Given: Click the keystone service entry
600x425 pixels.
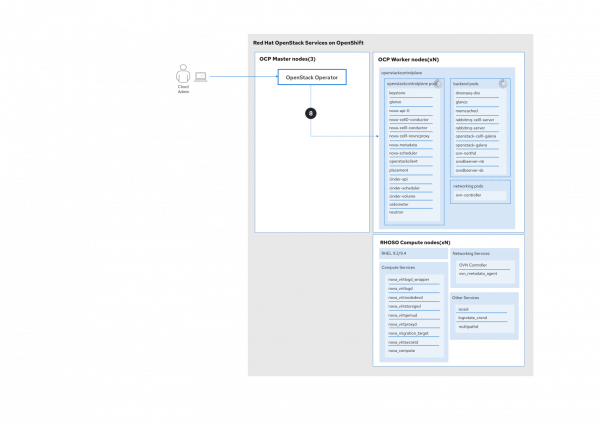Looking at the screenshot, I should tap(397, 93).
